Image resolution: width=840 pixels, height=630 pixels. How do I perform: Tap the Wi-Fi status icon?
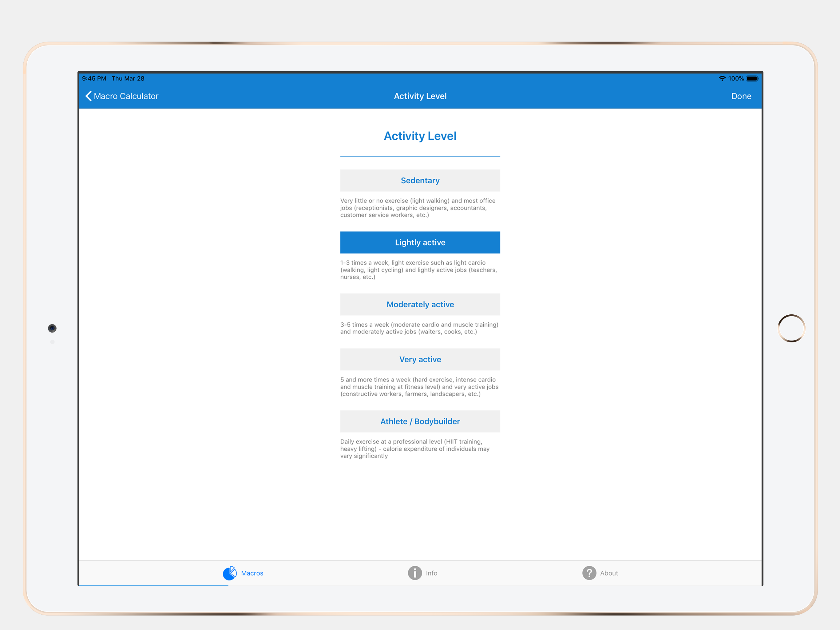coord(722,79)
